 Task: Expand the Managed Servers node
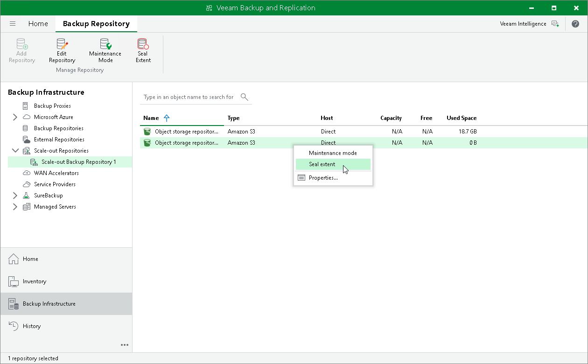15,207
